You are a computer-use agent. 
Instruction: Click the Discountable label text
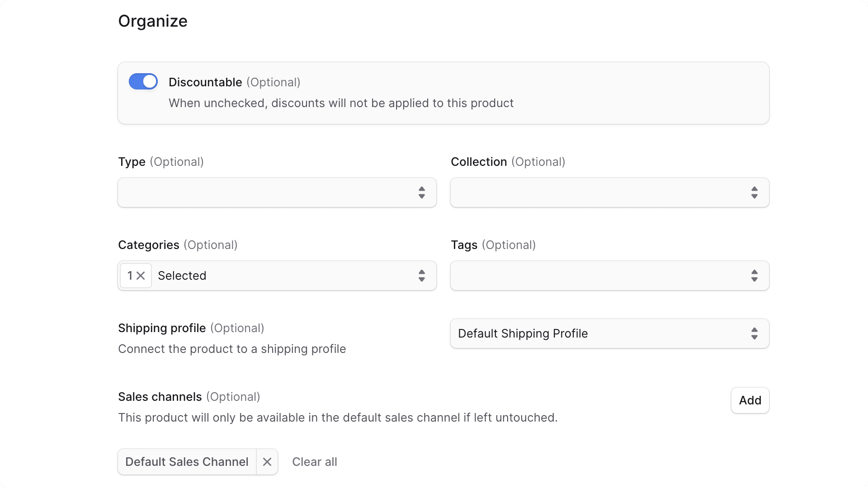click(206, 82)
